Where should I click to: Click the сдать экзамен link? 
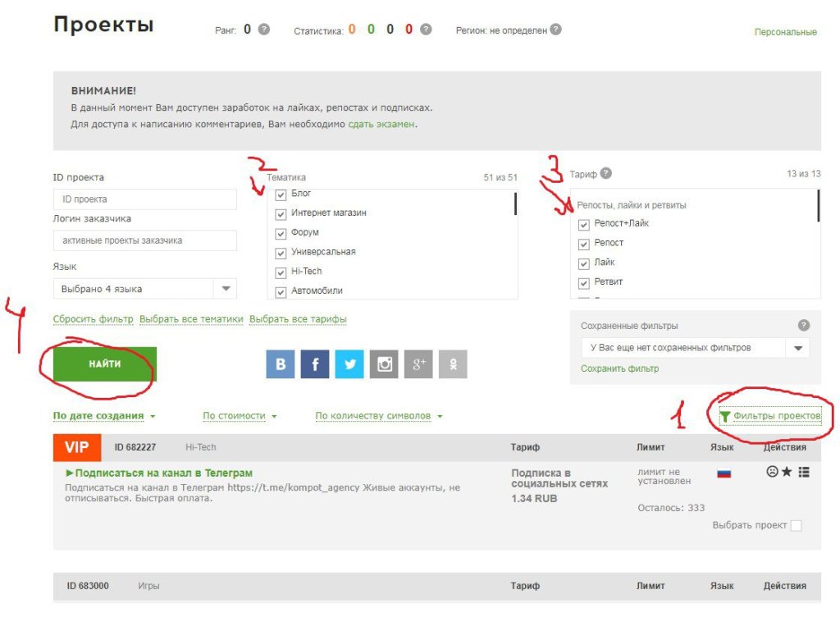click(x=381, y=124)
